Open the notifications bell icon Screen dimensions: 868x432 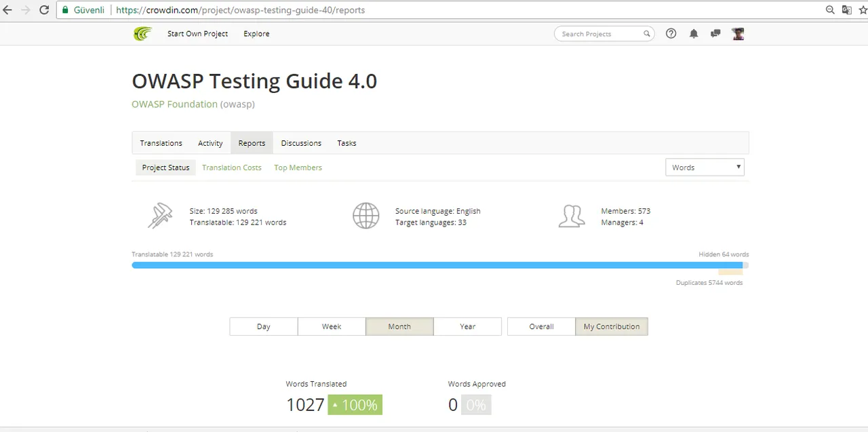click(x=694, y=34)
